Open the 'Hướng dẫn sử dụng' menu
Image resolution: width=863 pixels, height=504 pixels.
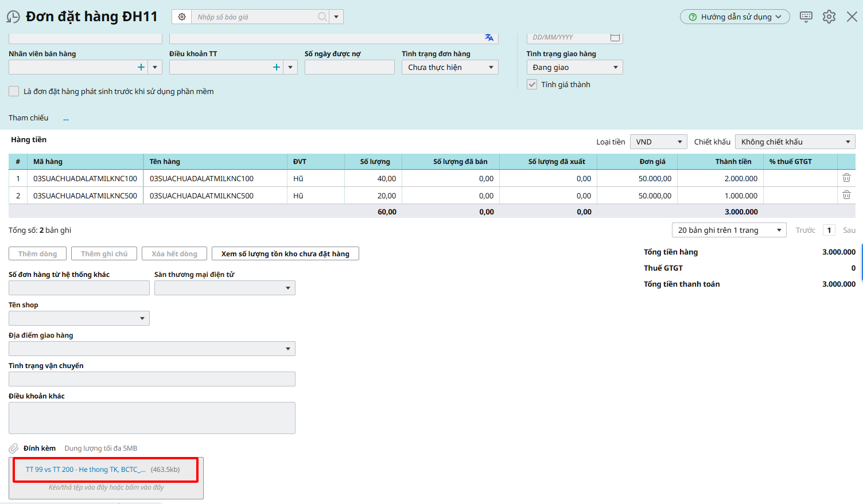pos(734,17)
